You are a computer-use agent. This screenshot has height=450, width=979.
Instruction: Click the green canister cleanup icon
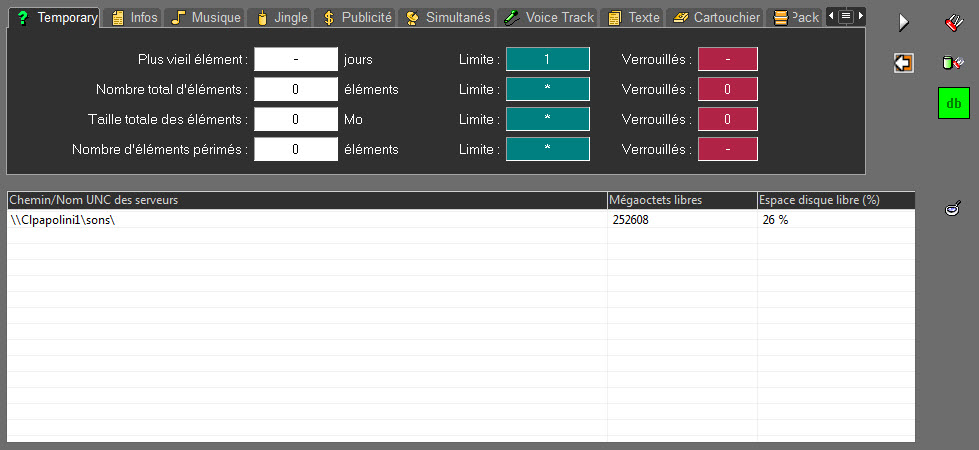[954, 63]
